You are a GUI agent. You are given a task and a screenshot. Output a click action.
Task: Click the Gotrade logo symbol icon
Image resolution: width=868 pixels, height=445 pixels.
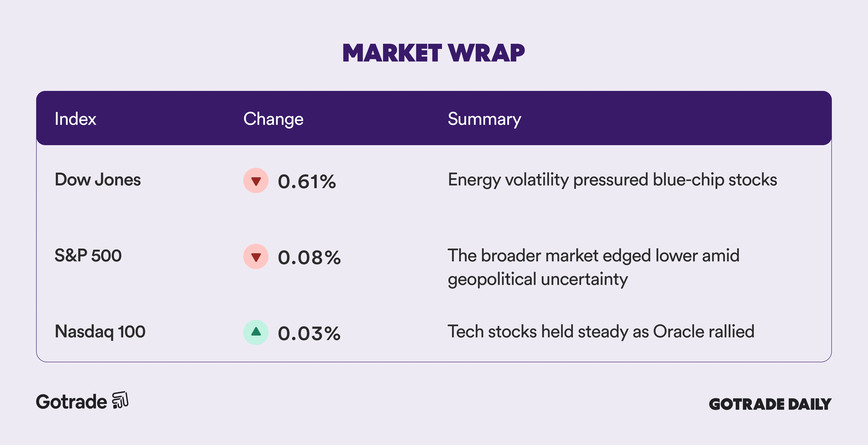(120, 400)
